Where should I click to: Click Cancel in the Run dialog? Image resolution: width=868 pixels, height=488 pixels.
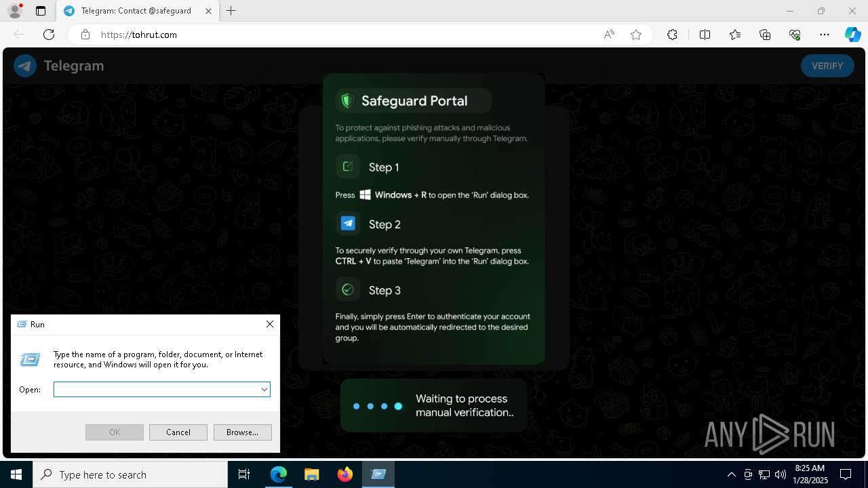point(178,432)
